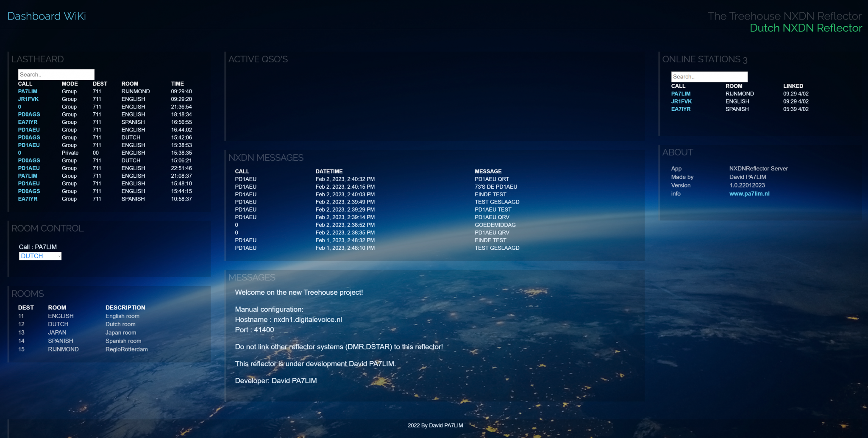Open EA7IYR Lastheard entry at 16:56:55
The width and height of the screenshot is (868, 438).
click(x=28, y=122)
